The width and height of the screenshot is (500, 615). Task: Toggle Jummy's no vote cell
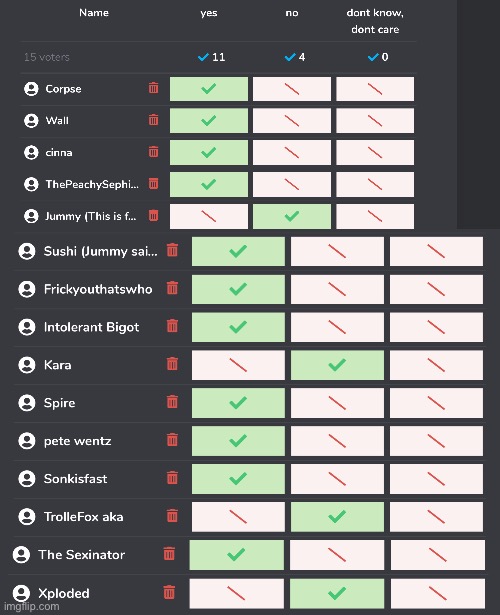point(292,216)
